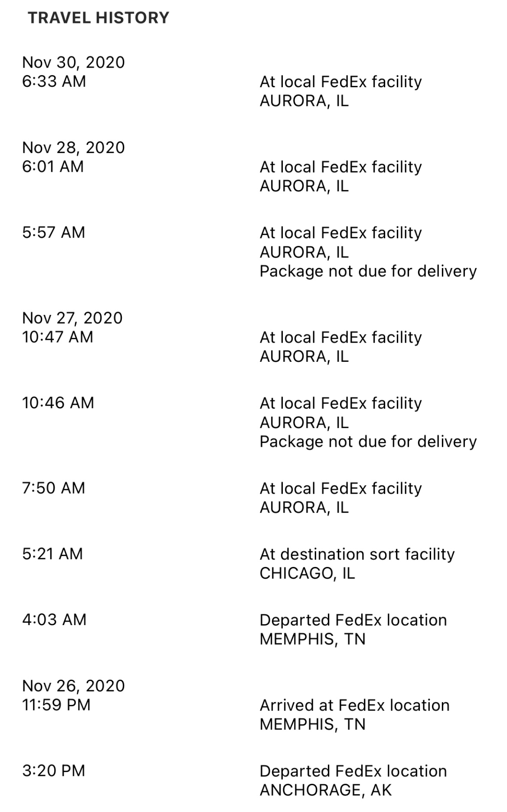Select the CHICAGO, IL location text
Image resolution: width=507 pixels, height=812 pixels.
(307, 573)
